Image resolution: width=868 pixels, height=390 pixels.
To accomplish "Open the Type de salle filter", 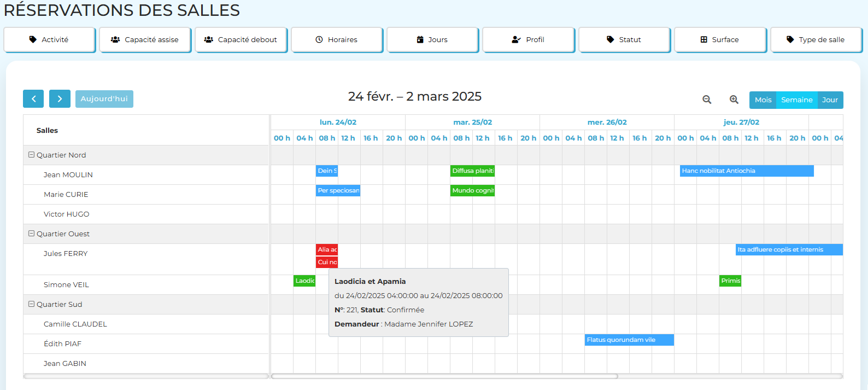I will coord(816,40).
